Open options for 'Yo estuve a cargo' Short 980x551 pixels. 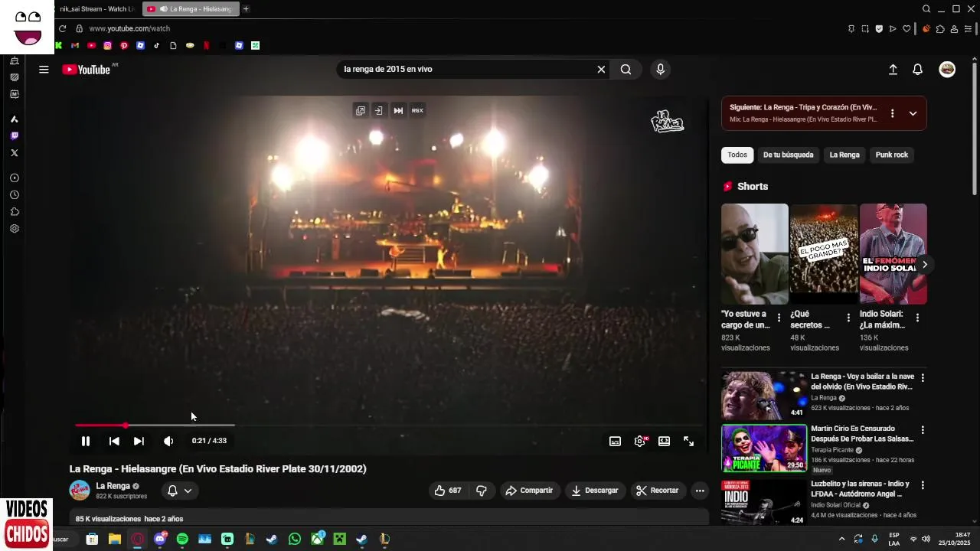point(779,318)
